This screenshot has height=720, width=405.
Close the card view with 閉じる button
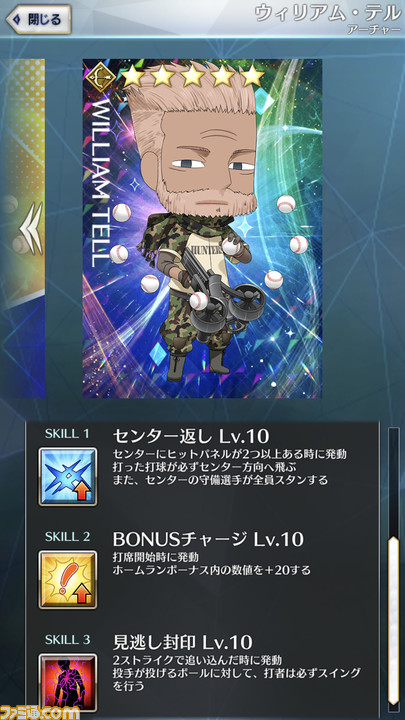click(38, 19)
